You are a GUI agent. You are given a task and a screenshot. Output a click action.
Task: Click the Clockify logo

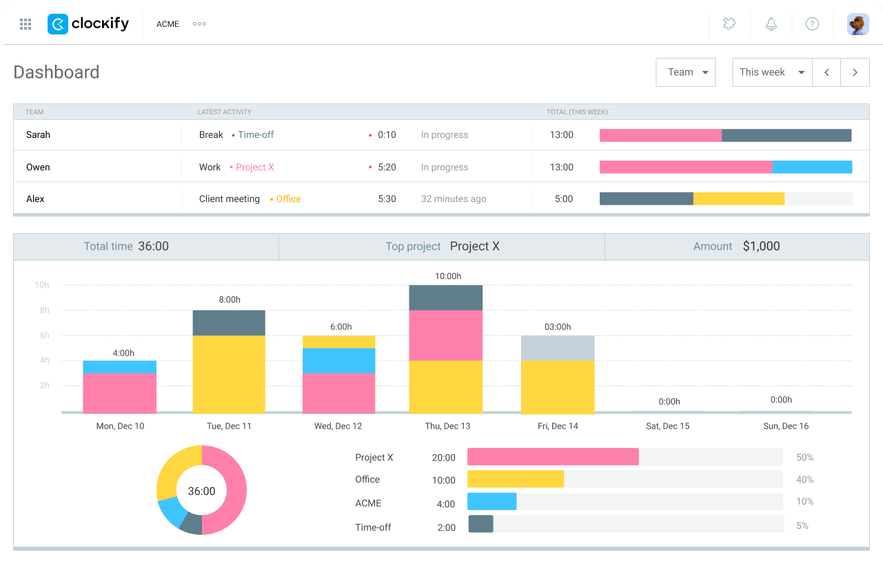click(x=88, y=24)
